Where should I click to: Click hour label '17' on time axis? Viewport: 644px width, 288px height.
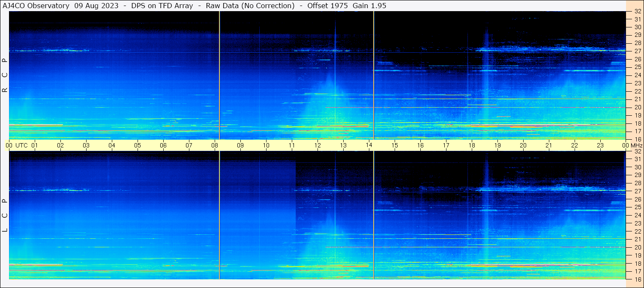[446, 145]
